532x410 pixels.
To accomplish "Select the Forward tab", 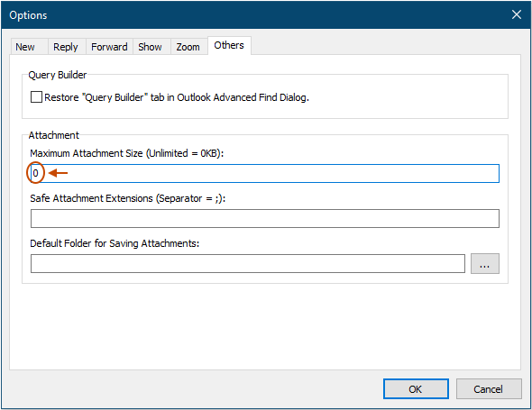I will coord(109,47).
